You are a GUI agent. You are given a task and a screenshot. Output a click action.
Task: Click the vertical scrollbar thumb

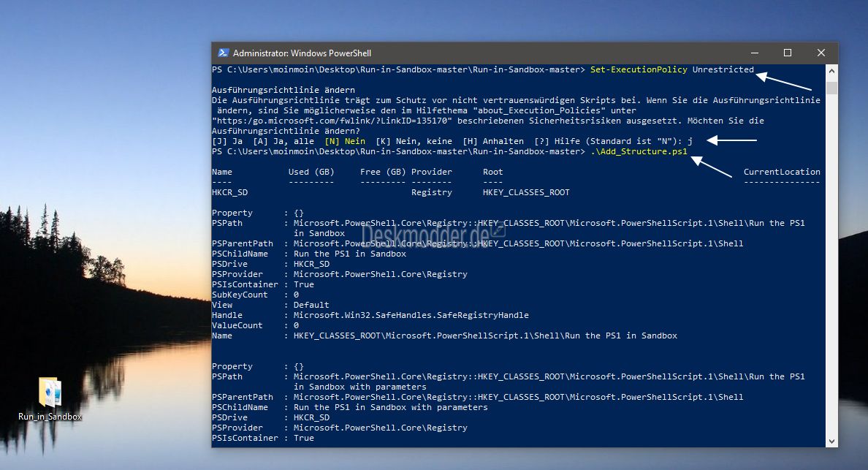coord(831,88)
